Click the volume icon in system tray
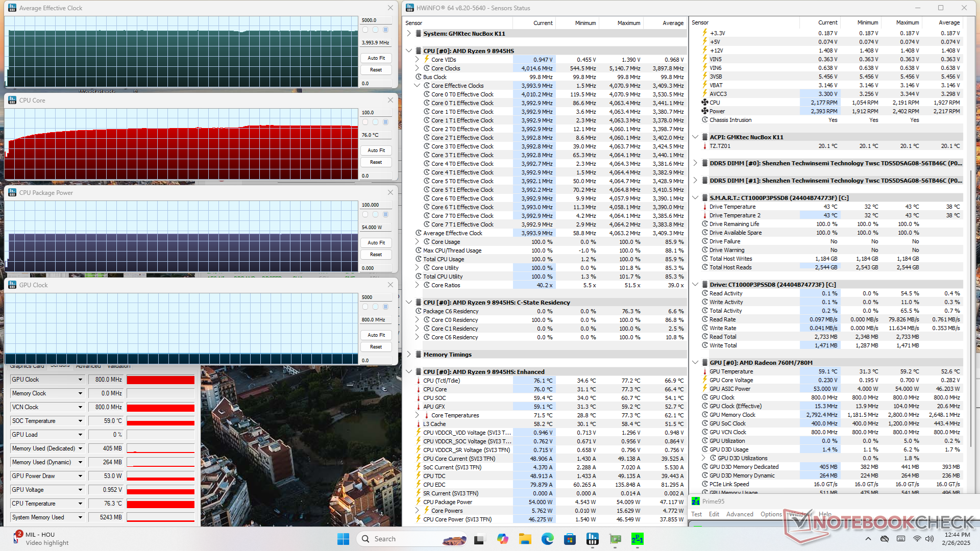This screenshot has width=980, height=551. (x=929, y=539)
